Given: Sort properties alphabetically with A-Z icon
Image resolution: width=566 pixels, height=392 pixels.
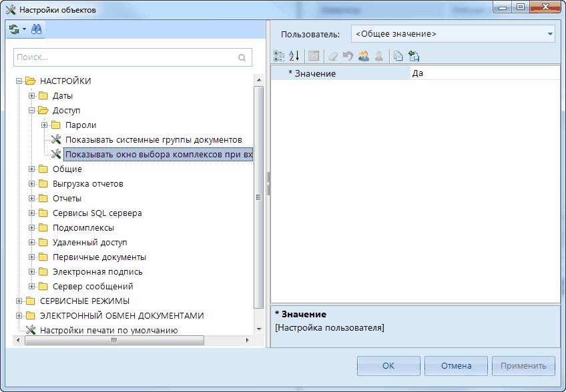Looking at the screenshot, I should 294,56.
